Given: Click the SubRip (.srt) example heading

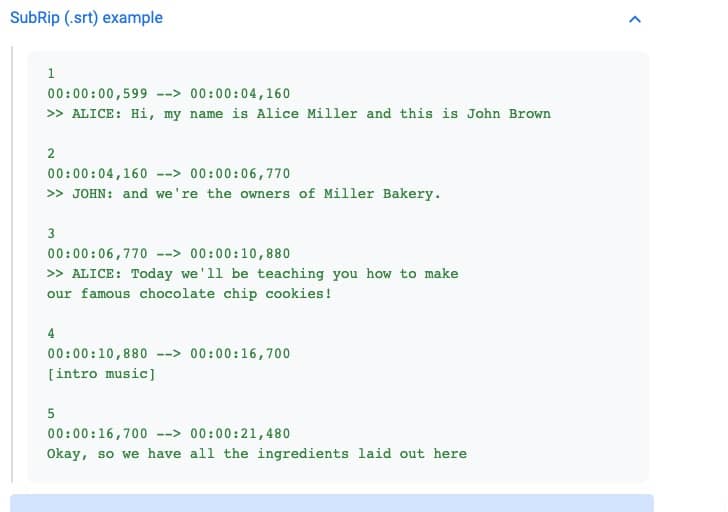Looking at the screenshot, I should pyautogui.click(x=86, y=18).
